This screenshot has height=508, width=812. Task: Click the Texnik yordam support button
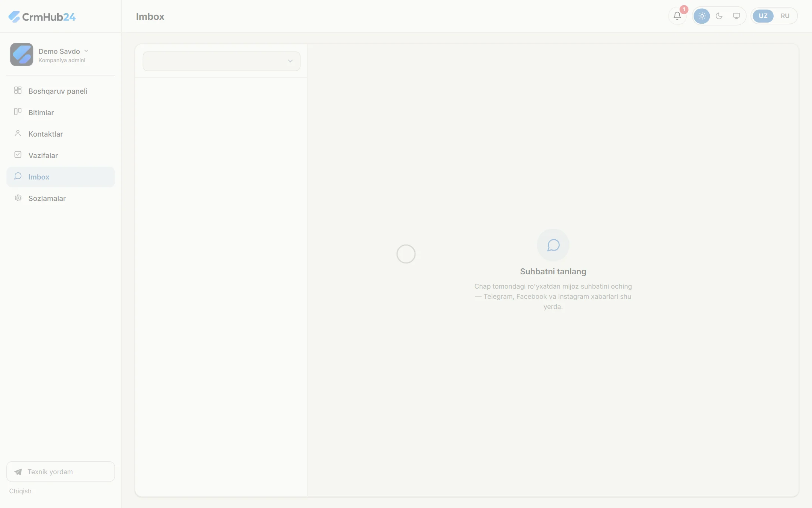coord(61,471)
